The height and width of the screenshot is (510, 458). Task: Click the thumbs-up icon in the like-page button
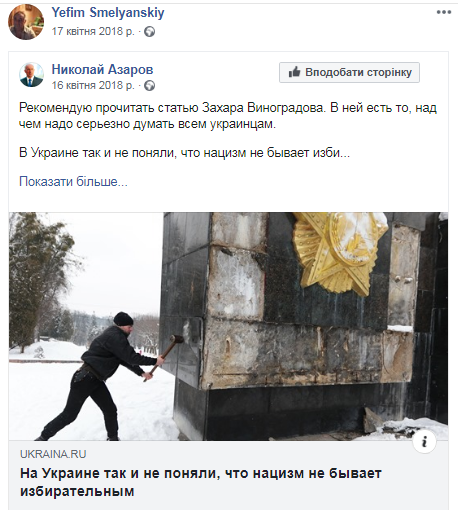(x=294, y=72)
